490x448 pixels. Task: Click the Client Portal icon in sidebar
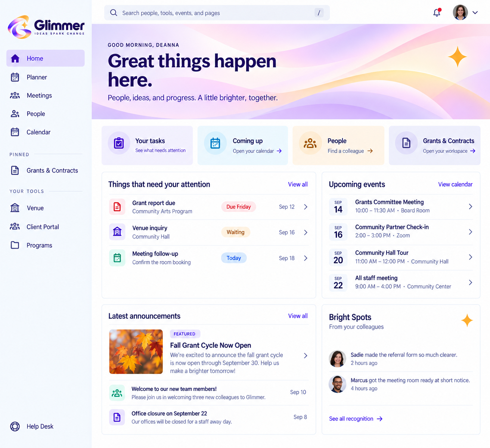[x=15, y=226]
